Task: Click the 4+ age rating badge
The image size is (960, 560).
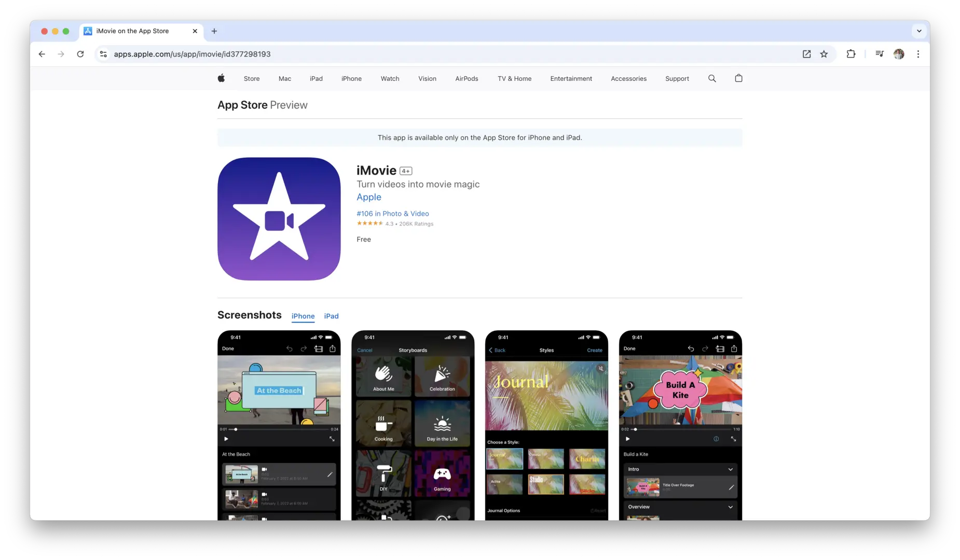Action: click(406, 171)
